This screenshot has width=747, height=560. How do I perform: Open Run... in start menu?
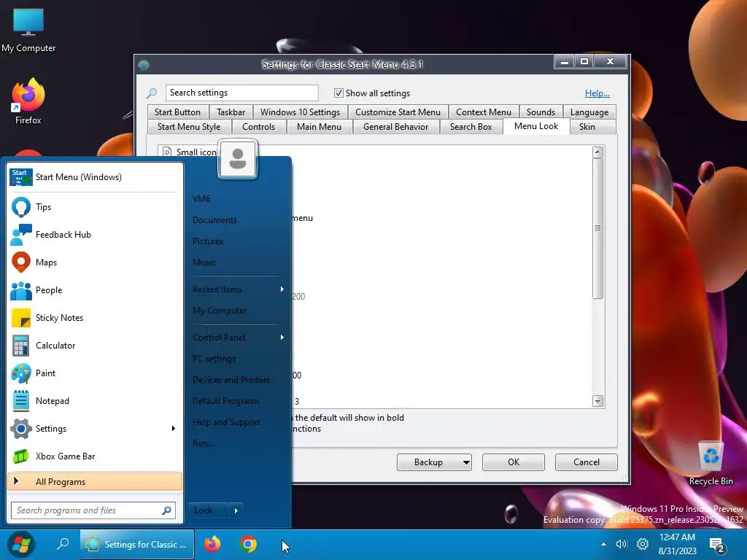click(203, 443)
